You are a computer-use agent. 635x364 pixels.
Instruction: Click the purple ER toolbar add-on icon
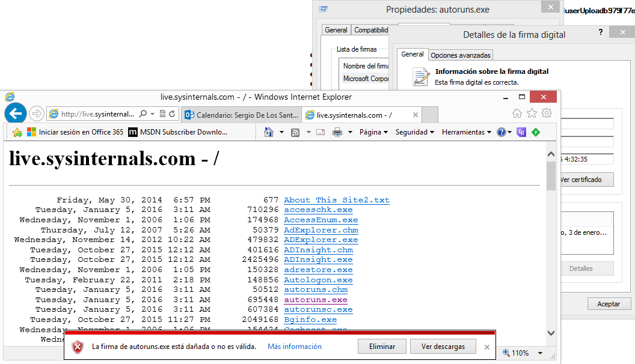[521, 132]
